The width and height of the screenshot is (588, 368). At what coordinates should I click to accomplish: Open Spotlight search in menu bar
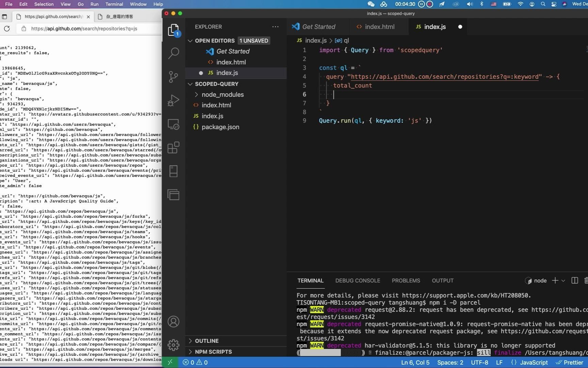click(x=543, y=4)
